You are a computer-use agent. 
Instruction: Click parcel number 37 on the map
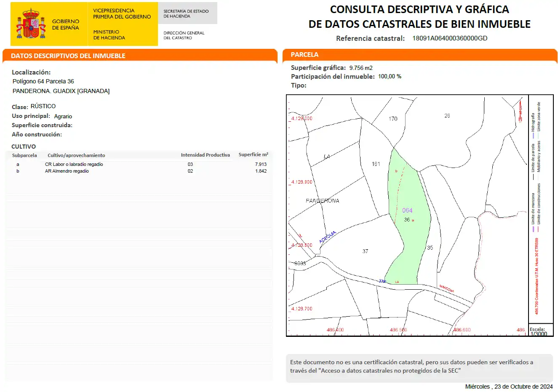[x=365, y=251]
